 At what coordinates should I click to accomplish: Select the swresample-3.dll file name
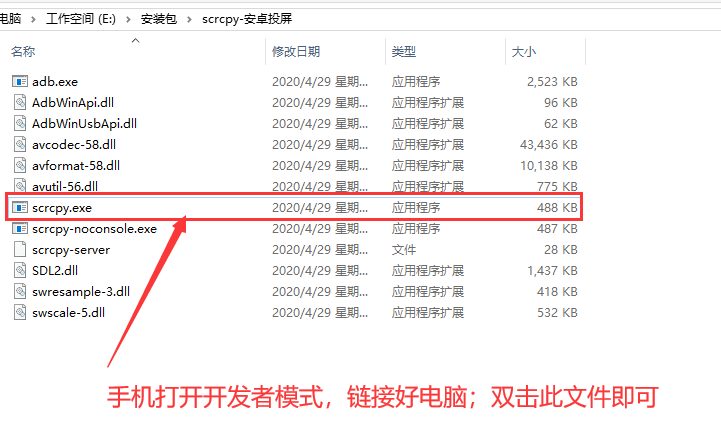pos(81,292)
